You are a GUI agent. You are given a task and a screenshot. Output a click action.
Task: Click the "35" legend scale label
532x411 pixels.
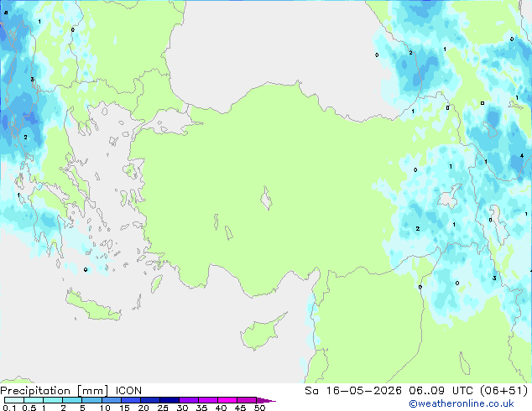pos(201,408)
